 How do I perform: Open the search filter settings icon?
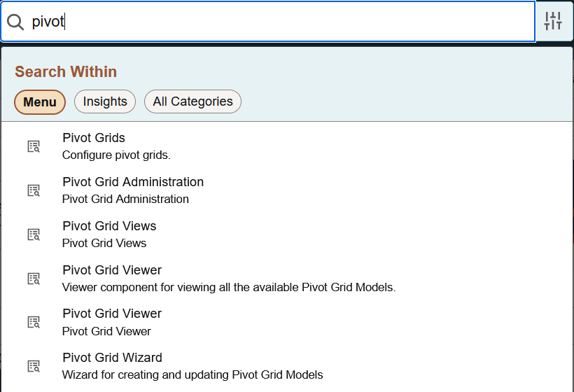[553, 21]
